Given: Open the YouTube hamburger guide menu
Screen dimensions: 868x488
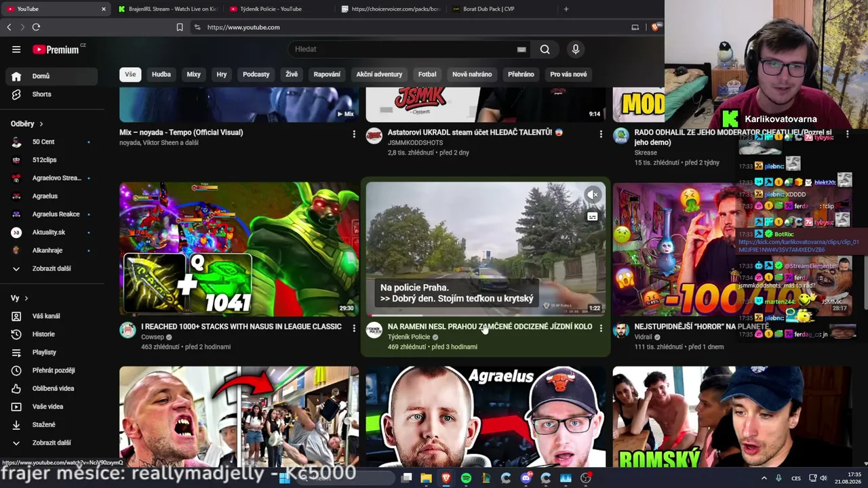Looking at the screenshot, I should click(x=16, y=49).
